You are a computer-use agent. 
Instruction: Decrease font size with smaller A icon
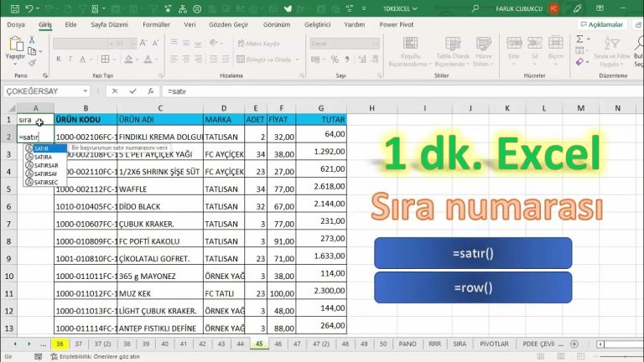click(155, 43)
